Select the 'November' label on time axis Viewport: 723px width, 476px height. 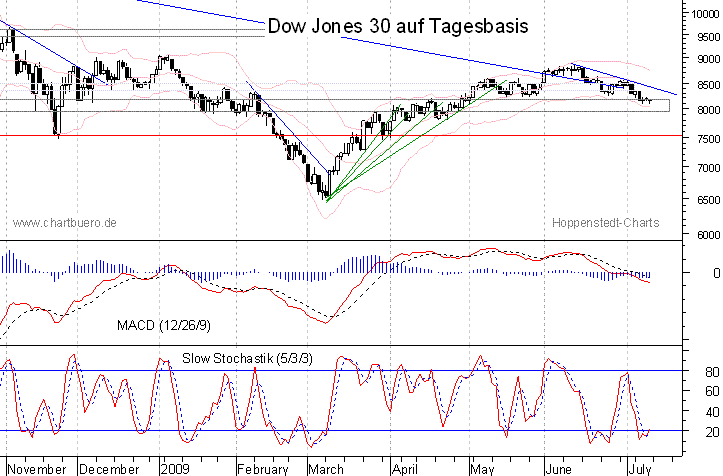pyautogui.click(x=37, y=470)
